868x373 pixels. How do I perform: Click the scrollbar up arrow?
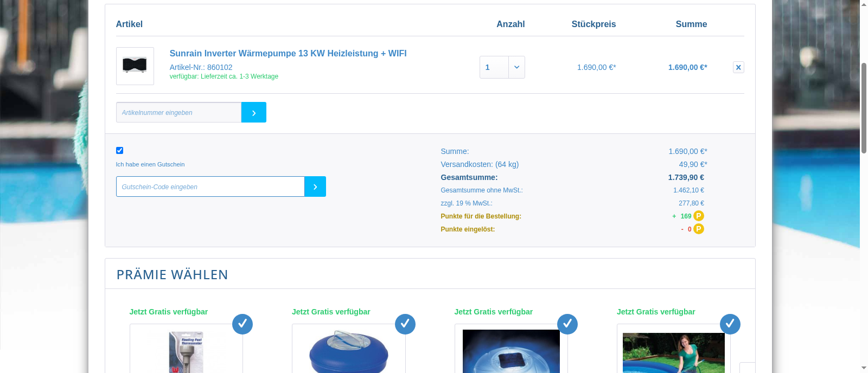click(864, 4)
